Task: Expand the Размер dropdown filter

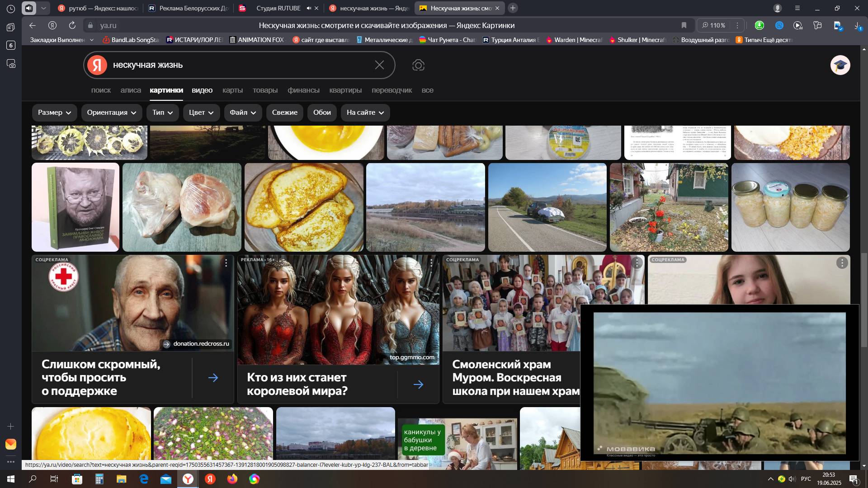Action: [54, 113]
